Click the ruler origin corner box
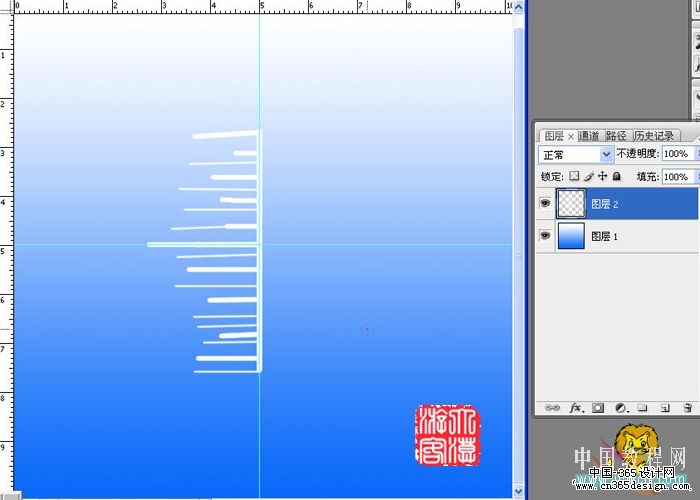The image size is (700, 500). (6, 6)
